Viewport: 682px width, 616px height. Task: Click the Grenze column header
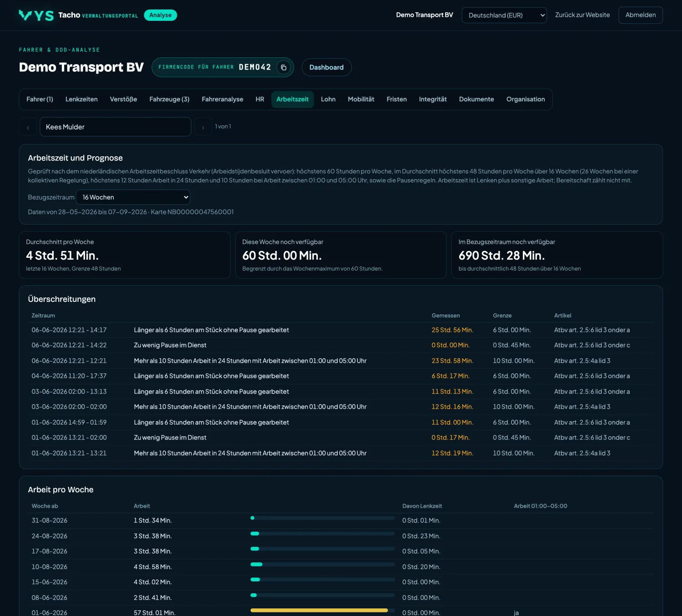click(x=502, y=316)
